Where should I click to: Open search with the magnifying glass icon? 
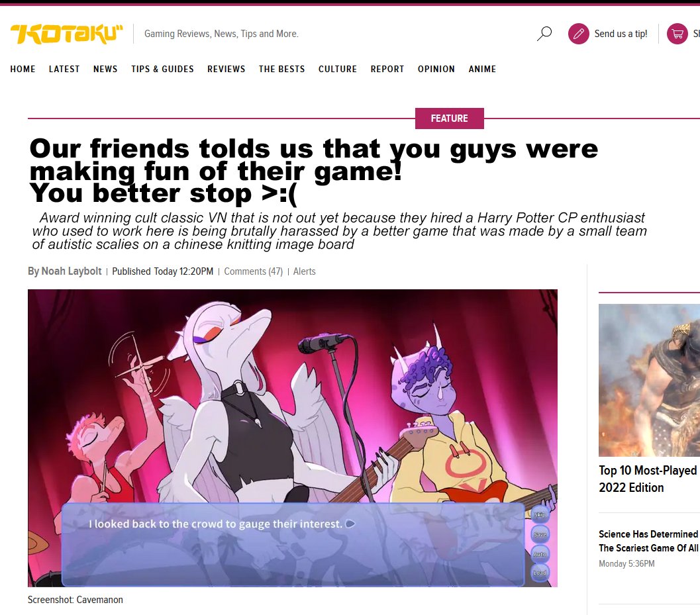coord(544,34)
